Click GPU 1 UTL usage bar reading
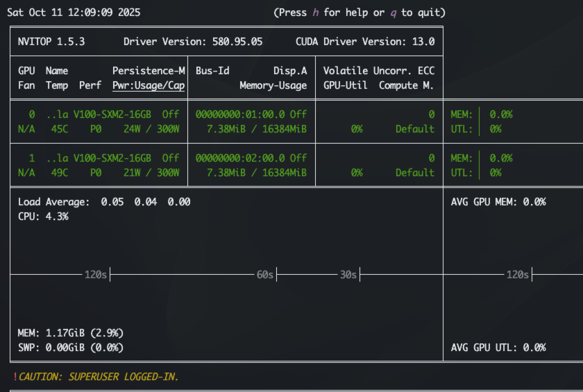Viewport: 583px width, 392px height. click(x=496, y=173)
